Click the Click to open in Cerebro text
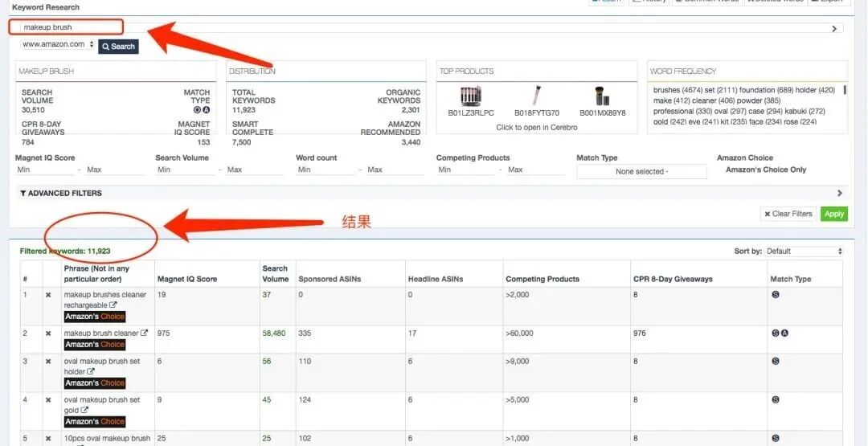 click(x=536, y=127)
